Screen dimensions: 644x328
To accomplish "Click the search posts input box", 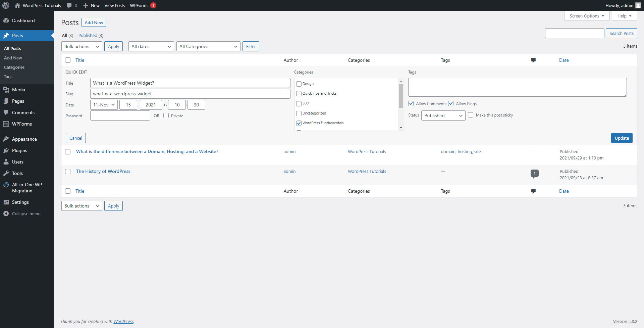I will click(x=575, y=33).
